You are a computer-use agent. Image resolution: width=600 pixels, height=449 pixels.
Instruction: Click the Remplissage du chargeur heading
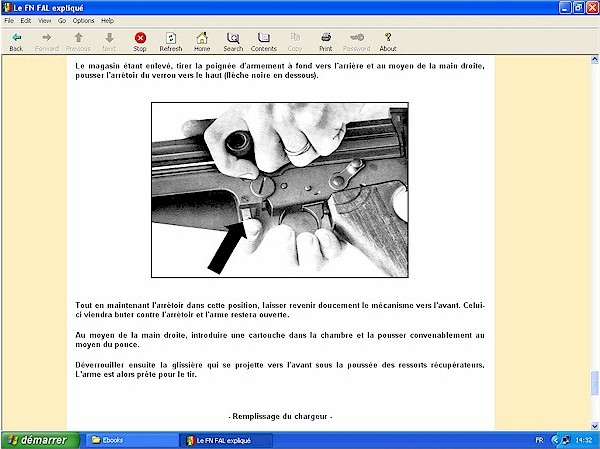(x=280, y=416)
